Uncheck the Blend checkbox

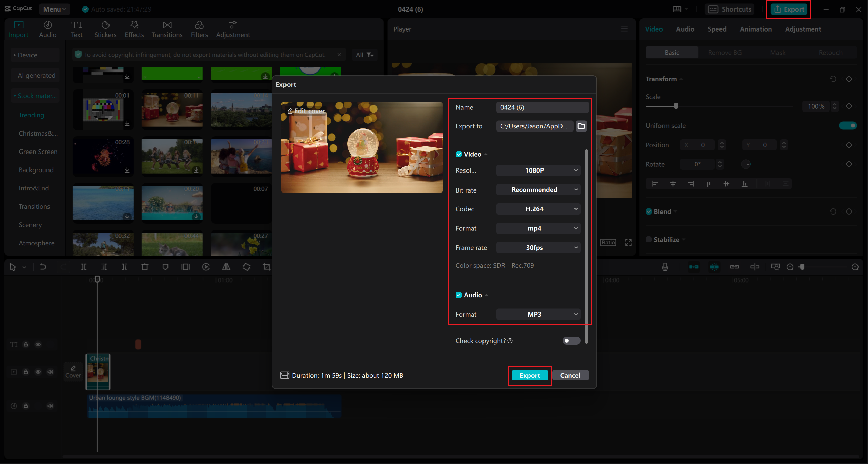[649, 211]
